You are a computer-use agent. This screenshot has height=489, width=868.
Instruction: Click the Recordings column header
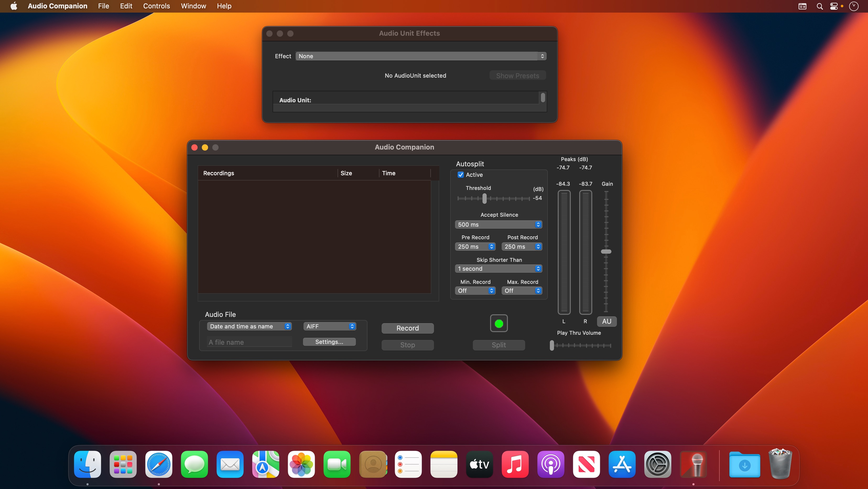(x=268, y=173)
